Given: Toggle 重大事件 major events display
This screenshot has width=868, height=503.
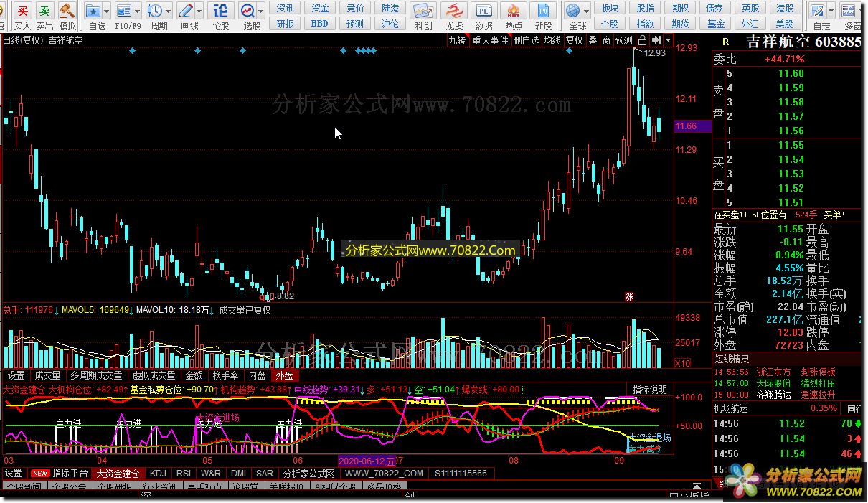Looking at the screenshot, I should [x=490, y=40].
